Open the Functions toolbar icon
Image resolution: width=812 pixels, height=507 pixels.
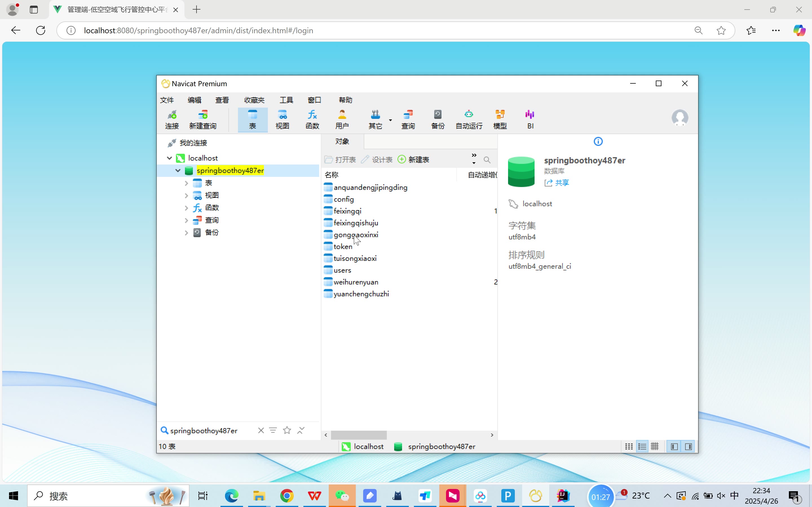pos(312,119)
